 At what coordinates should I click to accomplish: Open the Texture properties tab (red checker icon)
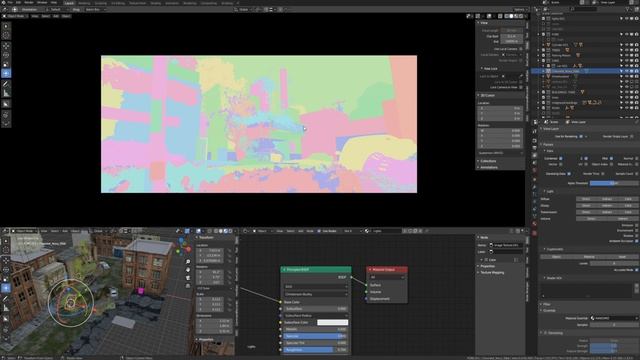click(535, 233)
